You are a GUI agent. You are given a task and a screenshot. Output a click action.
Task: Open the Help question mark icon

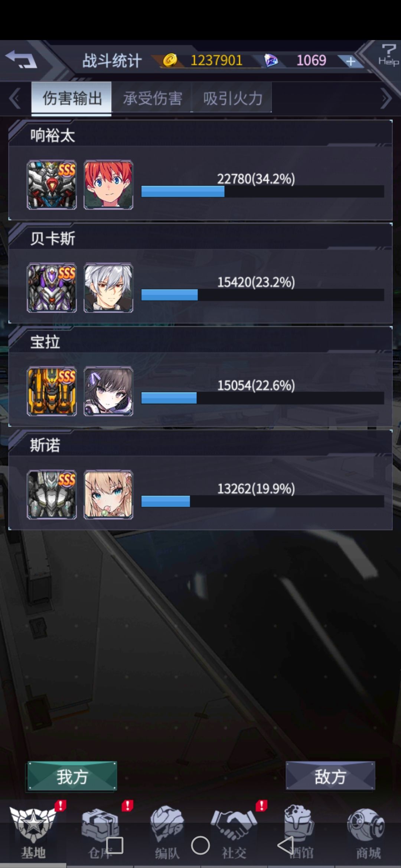[388, 55]
